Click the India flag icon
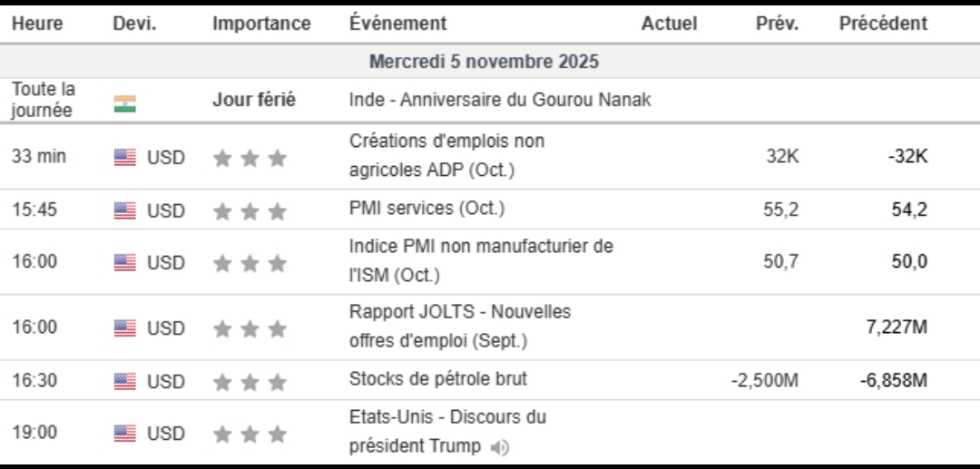980x469 pixels. pyautogui.click(x=124, y=103)
